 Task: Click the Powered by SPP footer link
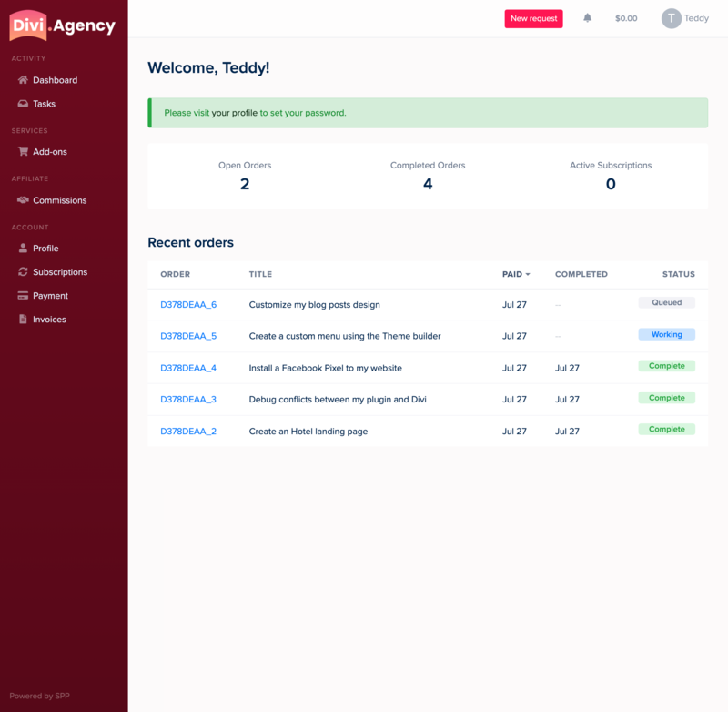(x=39, y=696)
